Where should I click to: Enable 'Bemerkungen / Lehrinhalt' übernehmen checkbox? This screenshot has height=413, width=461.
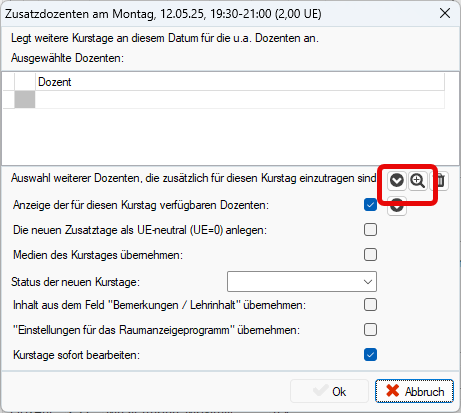click(x=370, y=305)
